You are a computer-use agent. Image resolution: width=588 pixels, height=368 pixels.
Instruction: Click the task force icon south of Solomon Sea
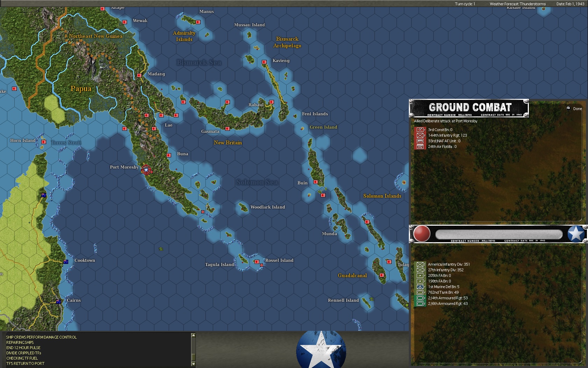161,249
